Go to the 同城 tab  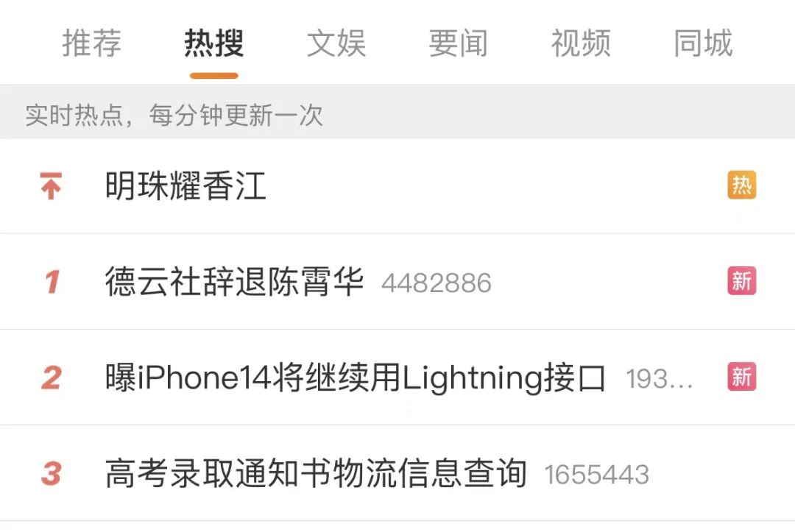click(703, 43)
